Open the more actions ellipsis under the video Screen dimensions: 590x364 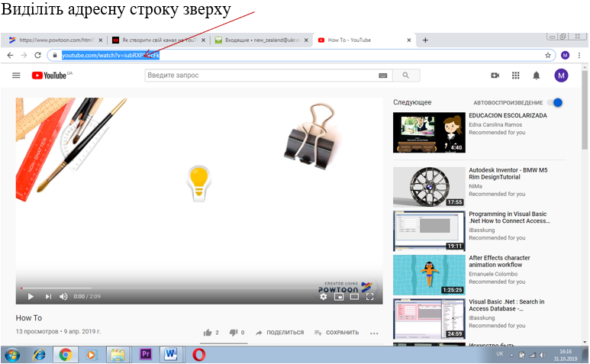click(x=374, y=333)
